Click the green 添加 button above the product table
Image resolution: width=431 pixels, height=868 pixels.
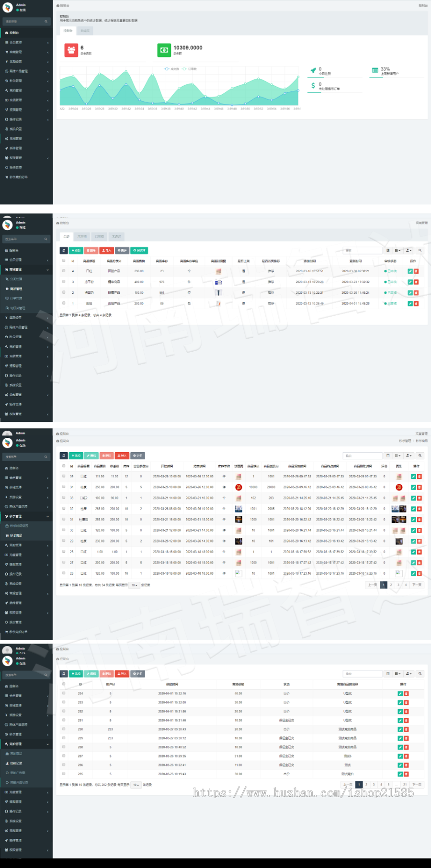(76, 250)
